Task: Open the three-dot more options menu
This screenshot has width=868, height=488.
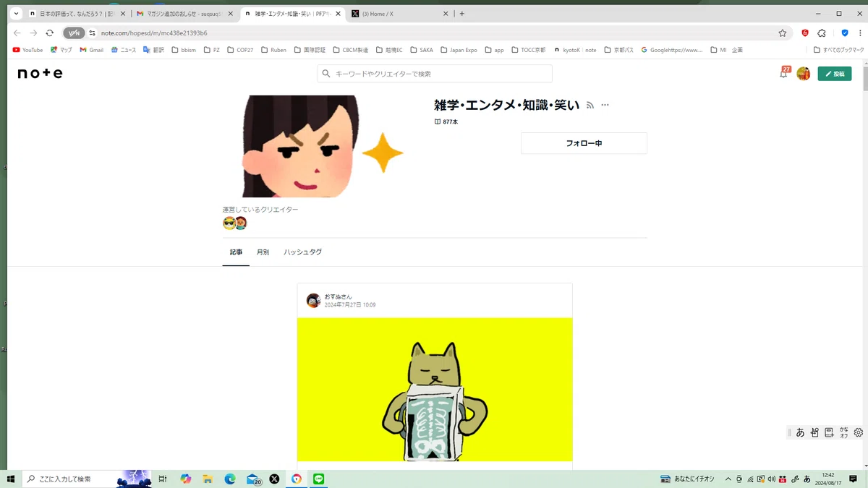Action: coord(605,106)
